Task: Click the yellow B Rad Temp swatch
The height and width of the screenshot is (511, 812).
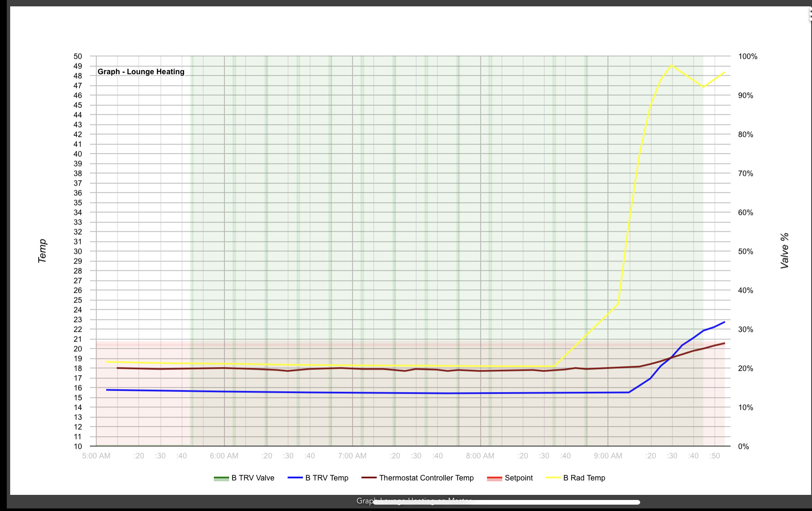Action: tap(553, 478)
